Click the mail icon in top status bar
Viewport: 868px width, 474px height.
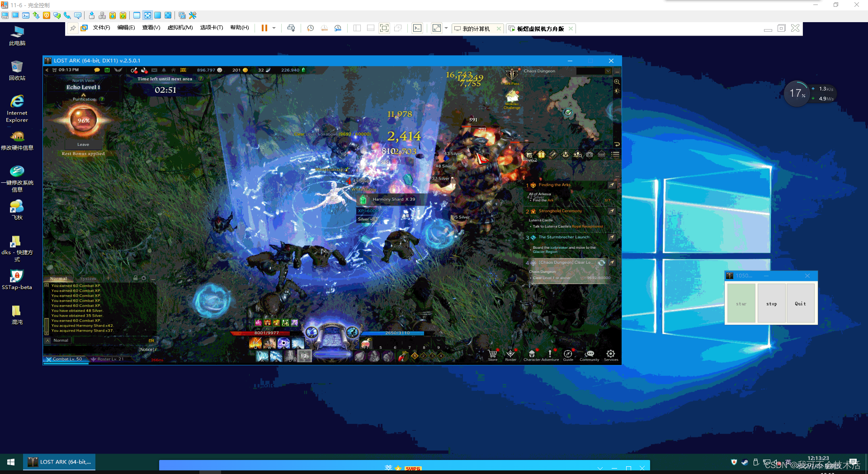[x=154, y=70]
